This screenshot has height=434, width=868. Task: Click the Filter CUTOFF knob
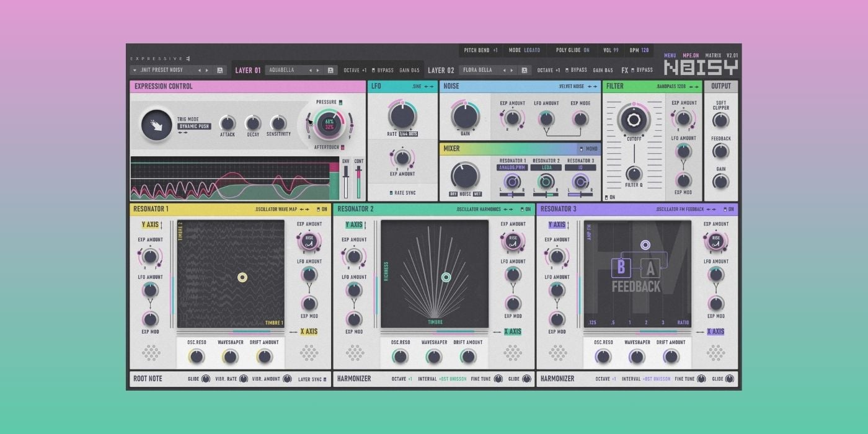(x=634, y=119)
